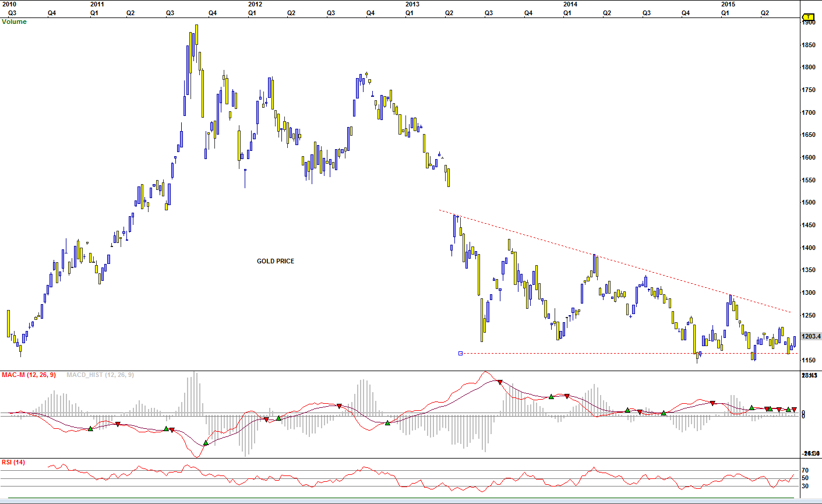Viewport: 822px width, 504px height.
Task: Click the yellow T tag marker
Action: pos(809,17)
